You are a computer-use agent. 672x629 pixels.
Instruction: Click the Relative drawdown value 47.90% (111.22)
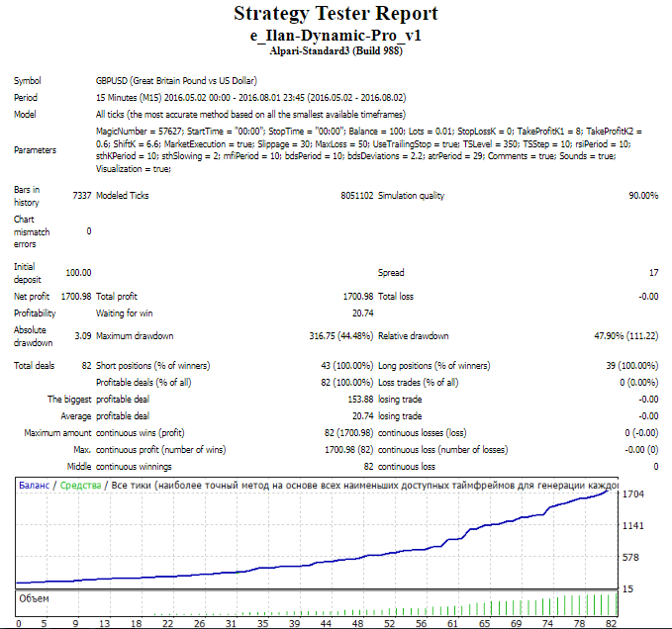coord(625,335)
